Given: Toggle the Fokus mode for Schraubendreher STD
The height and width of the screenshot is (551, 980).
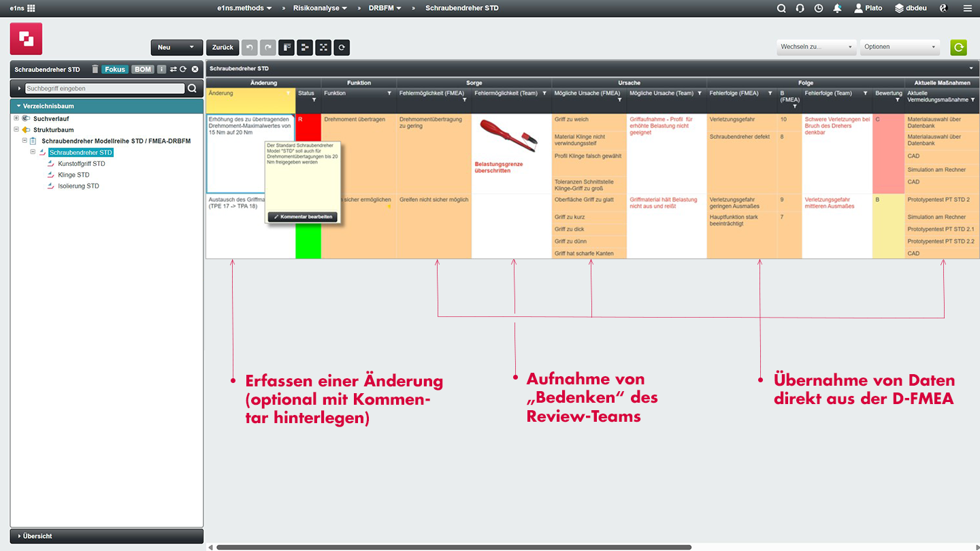Looking at the screenshot, I should [114, 69].
